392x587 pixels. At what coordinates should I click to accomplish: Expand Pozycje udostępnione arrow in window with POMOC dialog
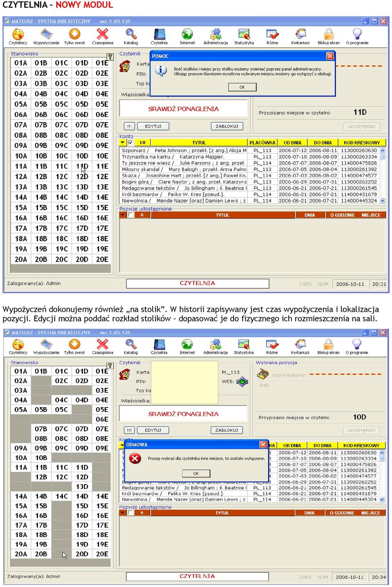pyautogui.click(x=122, y=215)
